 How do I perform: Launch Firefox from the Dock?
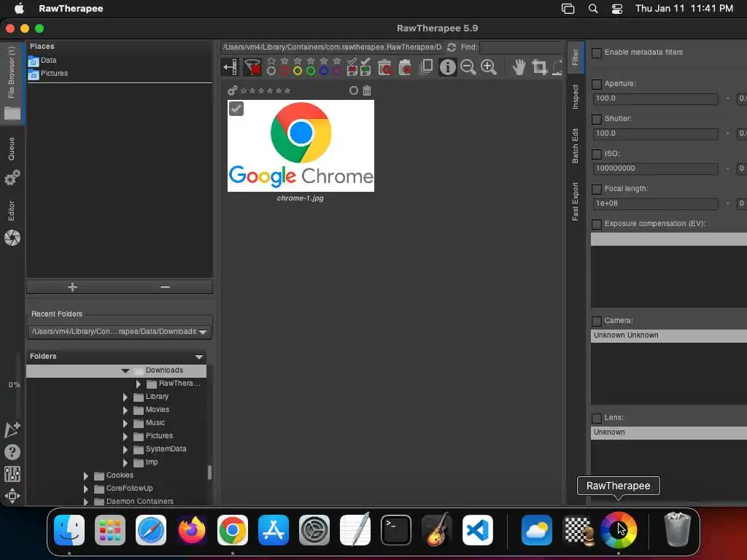(192, 529)
